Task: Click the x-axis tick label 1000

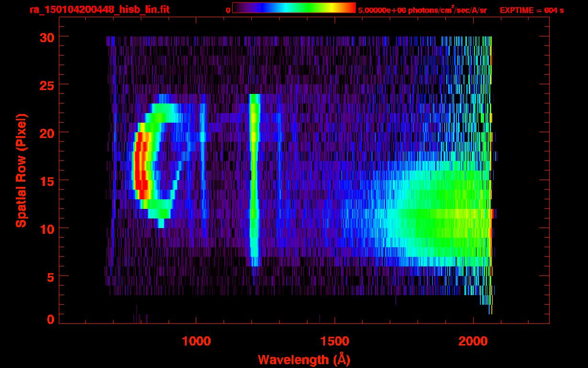Action: 196,341
